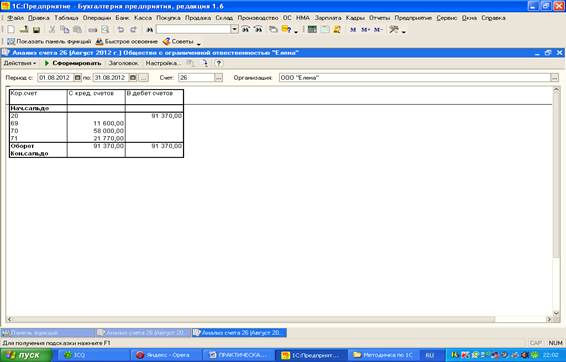The height and width of the screenshot is (362, 566).
Task: Click the calculator icon in toolbar
Action: click(312, 30)
